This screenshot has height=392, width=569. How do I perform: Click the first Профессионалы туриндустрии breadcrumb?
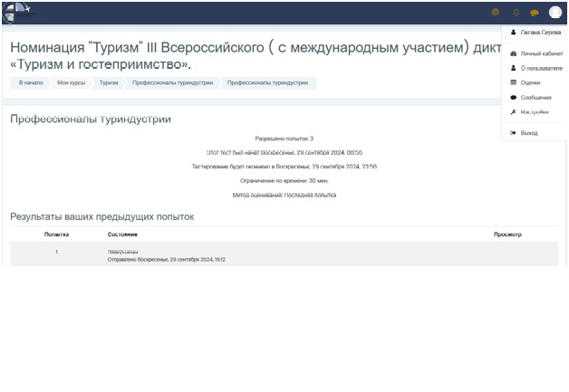click(x=172, y=82)
